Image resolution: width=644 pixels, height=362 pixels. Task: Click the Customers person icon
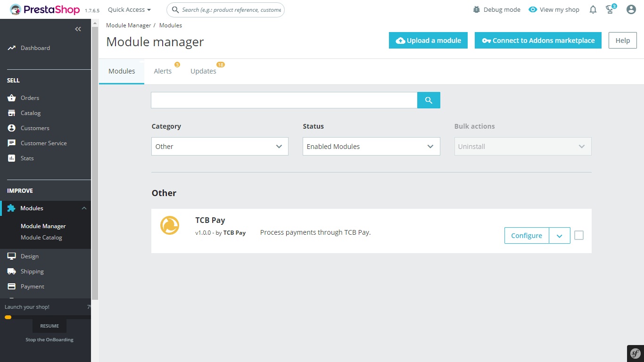[12, 128]
